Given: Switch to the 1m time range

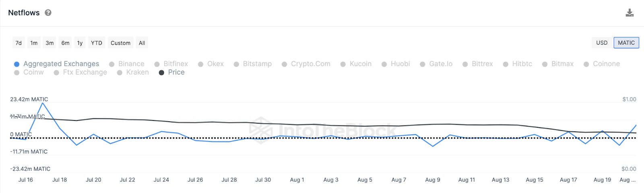Looking at the screenshot, I should (x=34, y=43).
